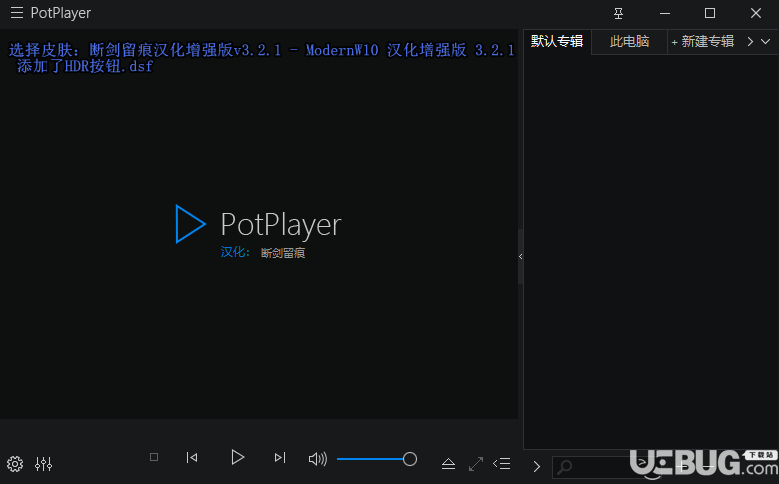Image resolution: width=779 pixels, height=484 pixels.
Task: Maximize the PotPlayer window
Action: (710, 13)
